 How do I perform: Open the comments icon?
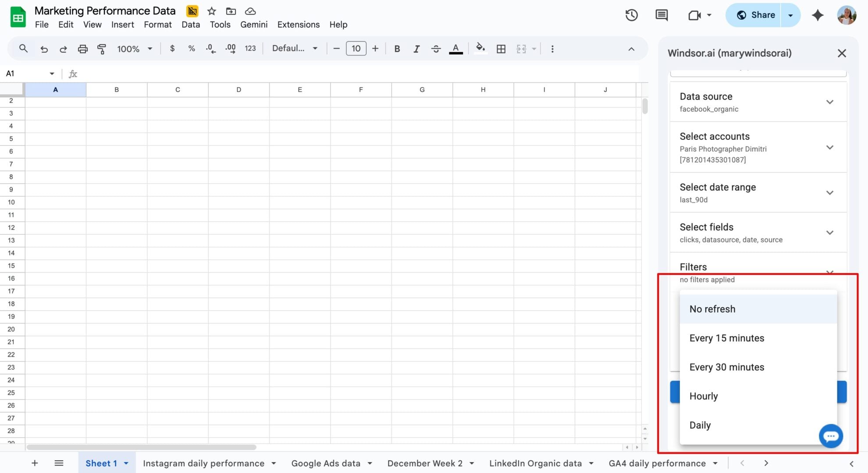(662, 15)
